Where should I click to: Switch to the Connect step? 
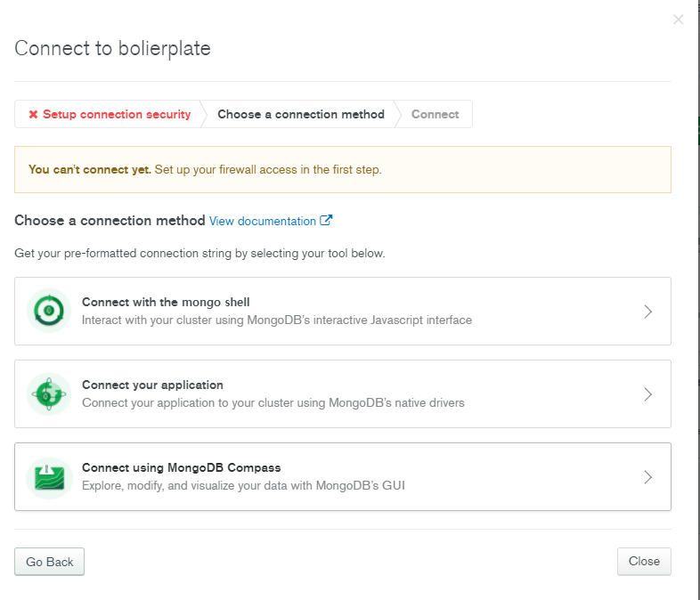(x=435, y=115)
